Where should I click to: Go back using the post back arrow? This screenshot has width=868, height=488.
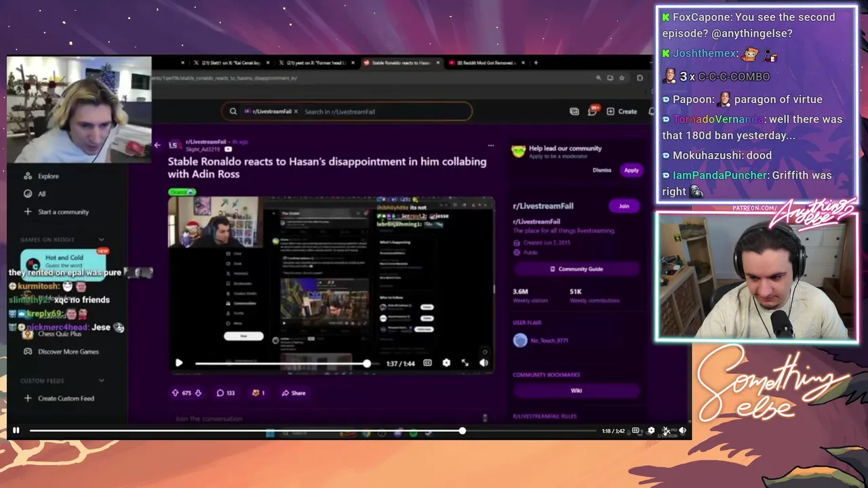tap(157, 145)
